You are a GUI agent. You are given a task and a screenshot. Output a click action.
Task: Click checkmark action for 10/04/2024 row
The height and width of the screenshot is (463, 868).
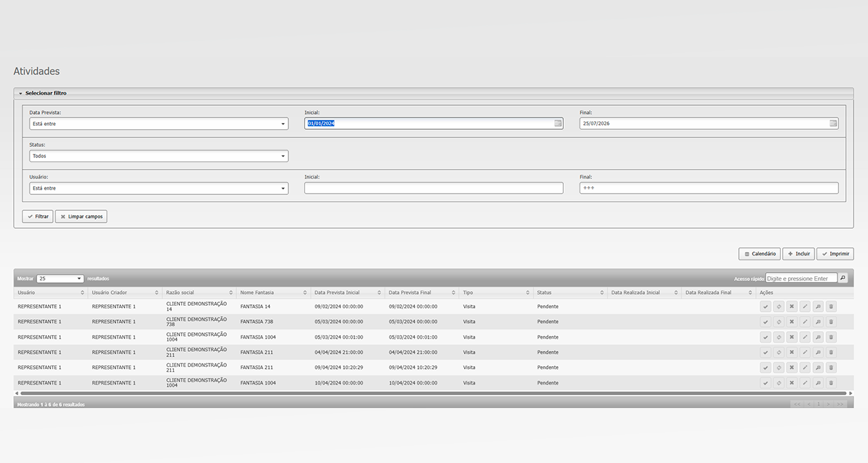tap(766, 383)
